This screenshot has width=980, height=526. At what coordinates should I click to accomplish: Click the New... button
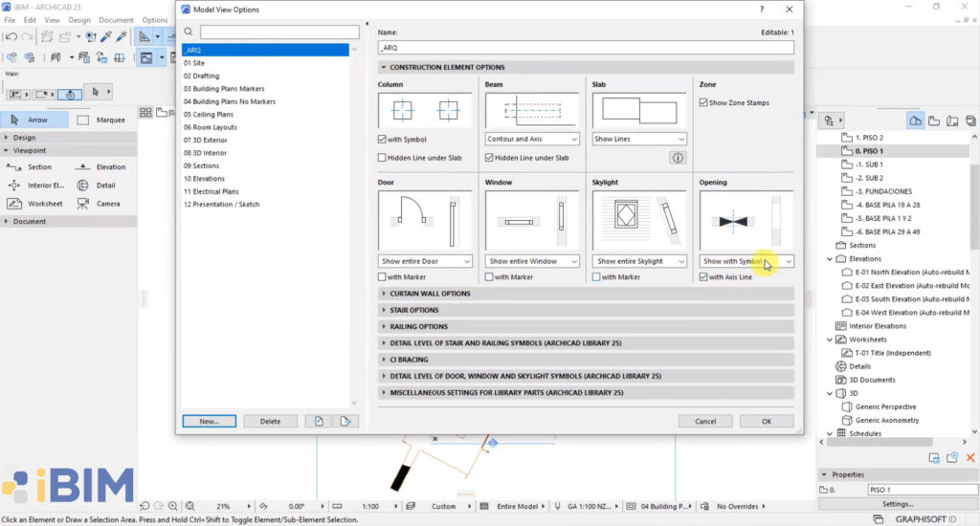[x=210, y=421]
